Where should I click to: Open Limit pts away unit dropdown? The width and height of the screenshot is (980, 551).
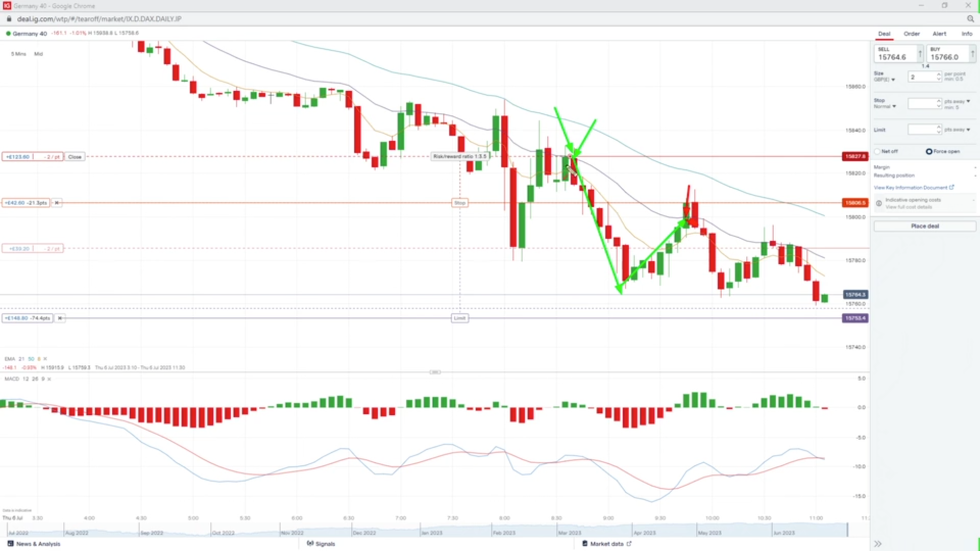pos(957,130)
